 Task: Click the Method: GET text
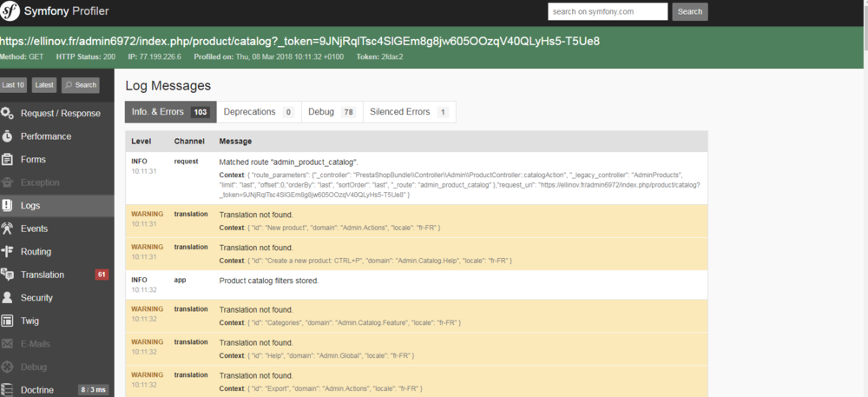[23, 57]
